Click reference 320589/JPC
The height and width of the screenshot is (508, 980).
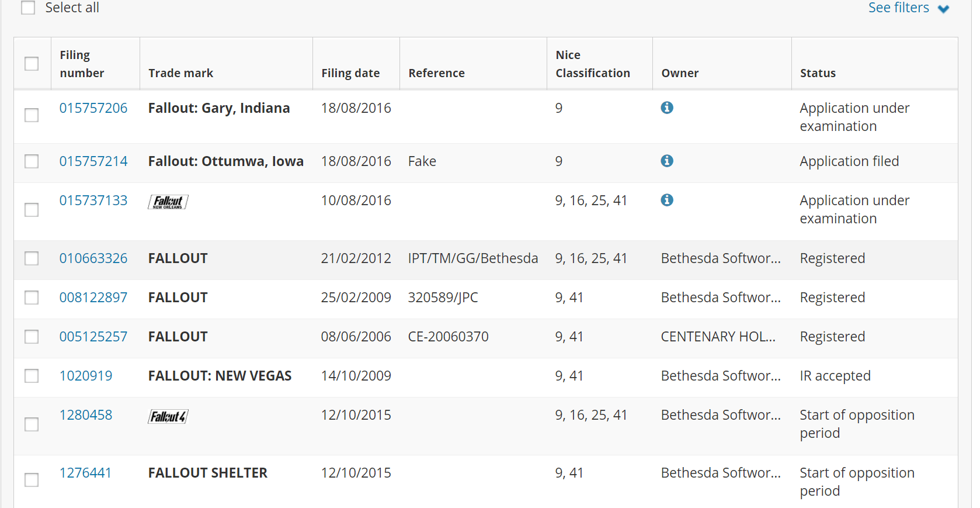(443, 298)
